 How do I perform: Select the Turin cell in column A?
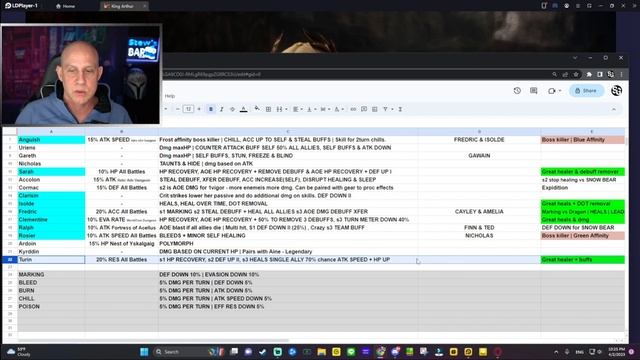[x=51, y=260]
